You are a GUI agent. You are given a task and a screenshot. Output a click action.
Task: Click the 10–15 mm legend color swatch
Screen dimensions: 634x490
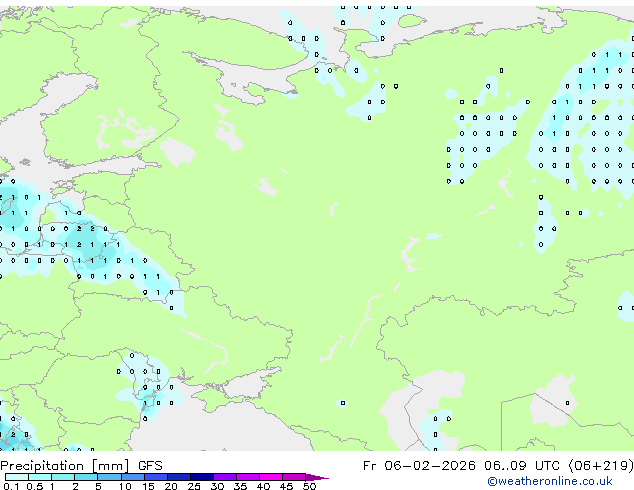(x=132, y=477)
